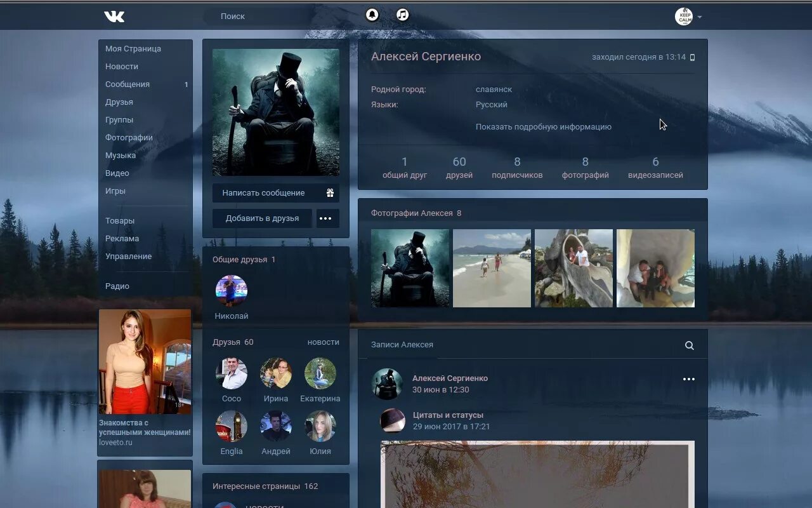812x508 pixels.
Task: Open Цитаты и статусы group link
Action: pyautogui.click(x=448, y=415)
